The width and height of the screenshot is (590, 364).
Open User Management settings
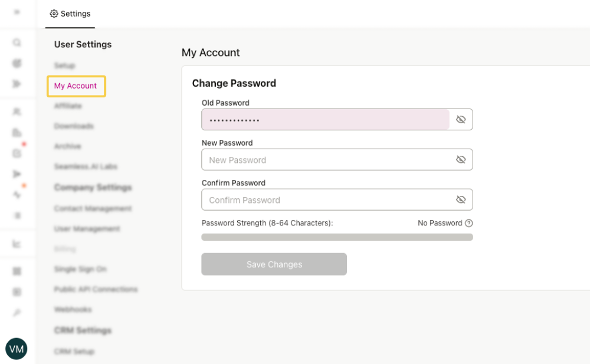(x=87, y=229)
